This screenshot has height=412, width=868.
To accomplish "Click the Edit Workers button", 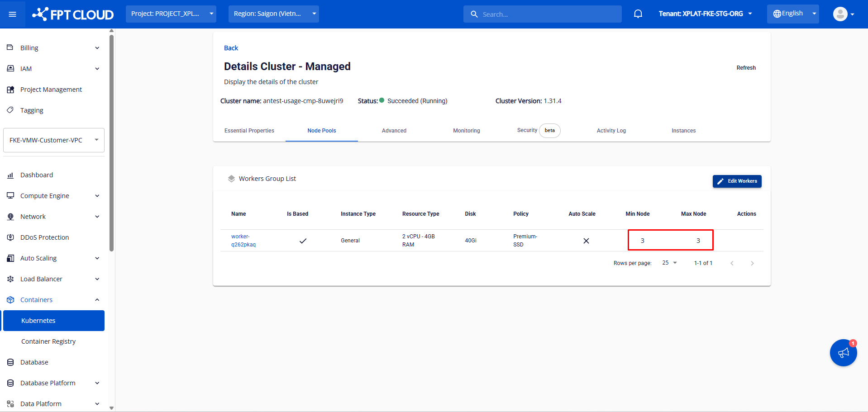I will tap(737, 181).
